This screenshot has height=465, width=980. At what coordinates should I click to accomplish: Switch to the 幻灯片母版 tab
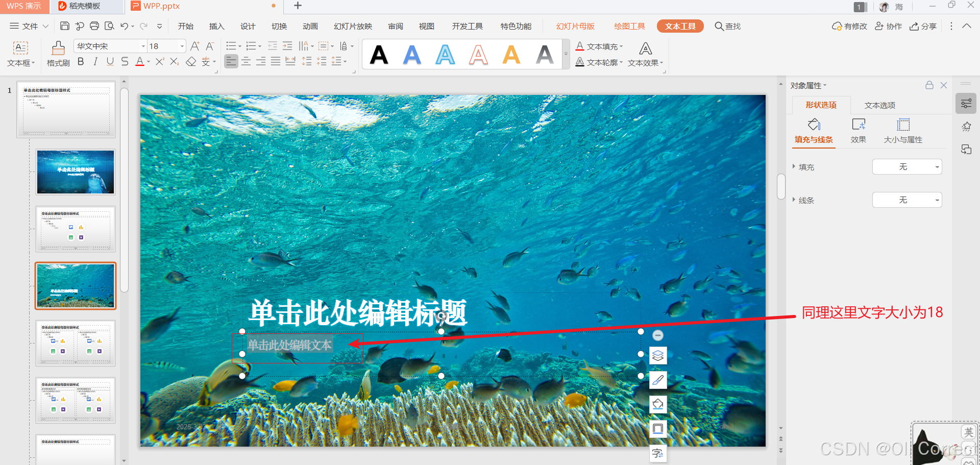(x=575, y=26)
